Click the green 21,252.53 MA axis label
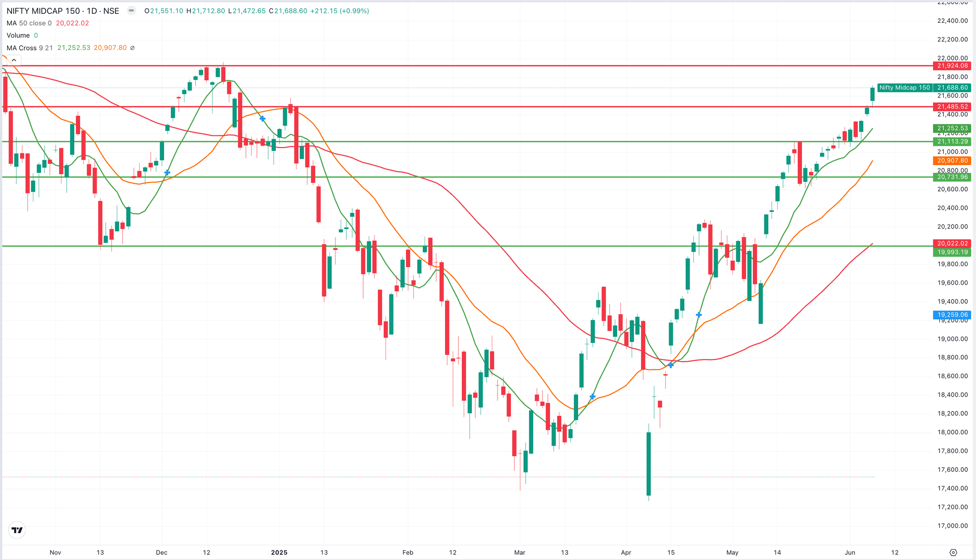 [952, 129]
